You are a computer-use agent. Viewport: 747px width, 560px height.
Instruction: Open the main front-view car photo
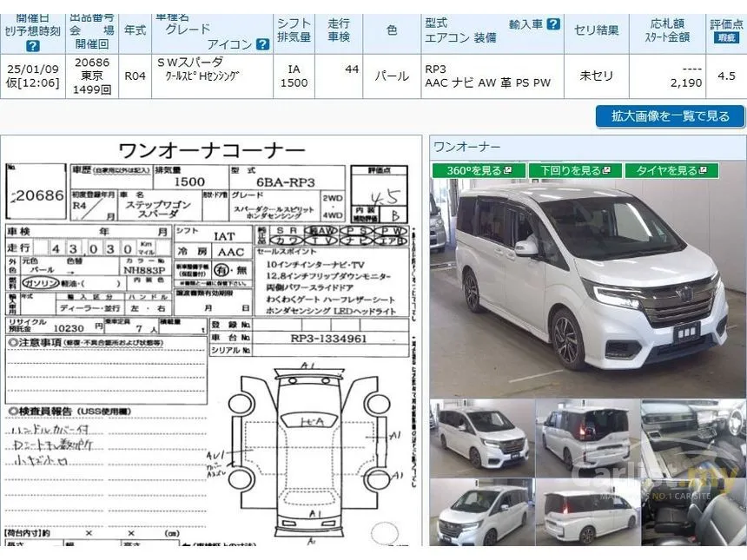(588, 288)
